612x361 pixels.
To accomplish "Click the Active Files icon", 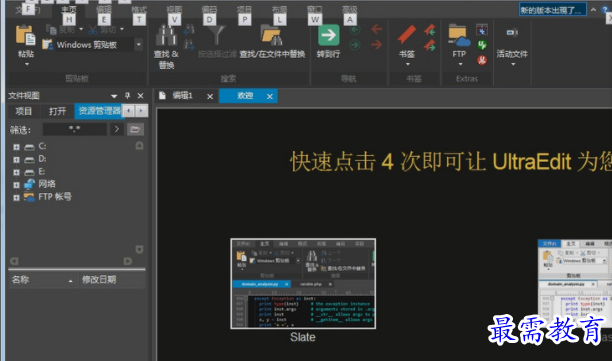I will coord(512,32).
